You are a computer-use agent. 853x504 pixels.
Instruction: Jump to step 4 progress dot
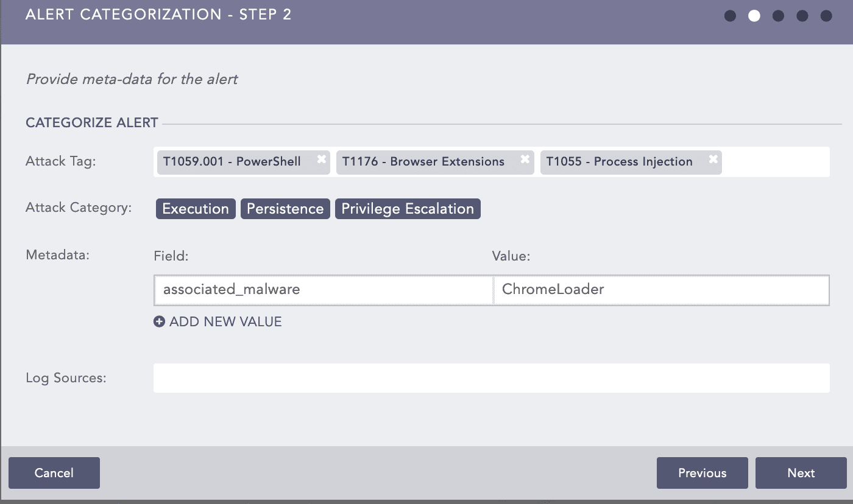(x=802, y=16)
